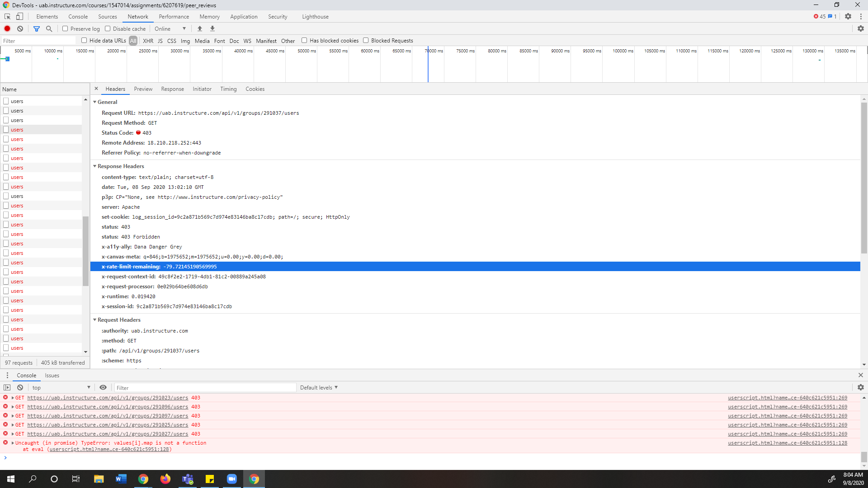Select the Preview tab in headers panel
This screenshot has height=488, width=868.
(x=142, y=89)
